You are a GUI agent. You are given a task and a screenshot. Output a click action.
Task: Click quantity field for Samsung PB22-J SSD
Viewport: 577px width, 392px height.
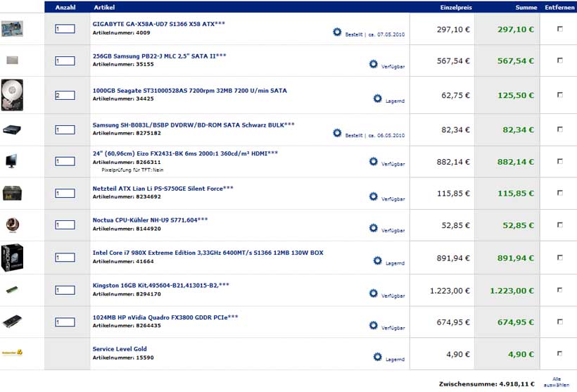pos(65,61)
